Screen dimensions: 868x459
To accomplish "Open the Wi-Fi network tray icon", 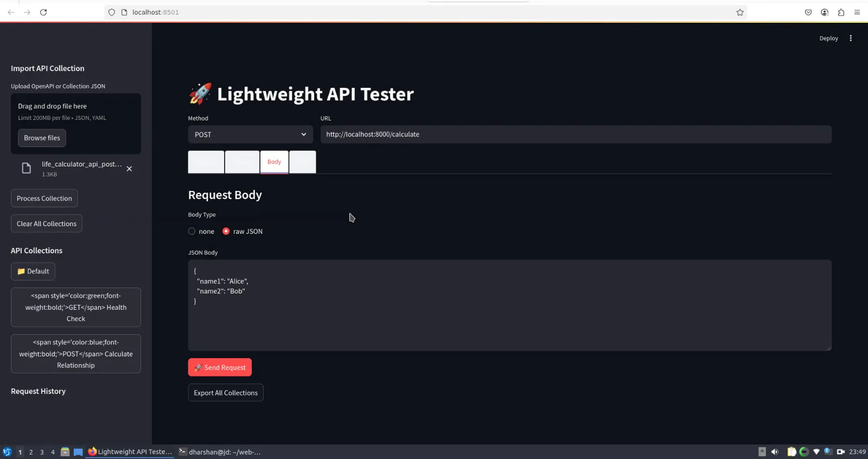I will tap(816, 451).
